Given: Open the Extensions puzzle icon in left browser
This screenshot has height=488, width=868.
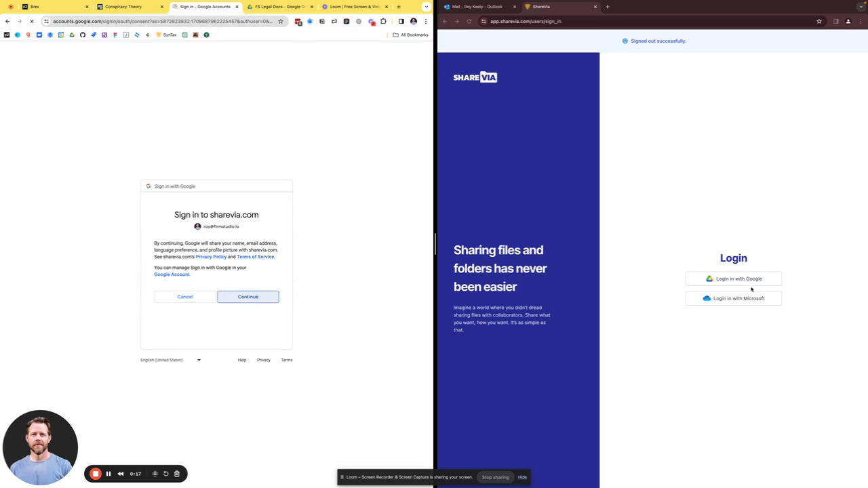Looking at the screenshot, I should pos(383,21).
